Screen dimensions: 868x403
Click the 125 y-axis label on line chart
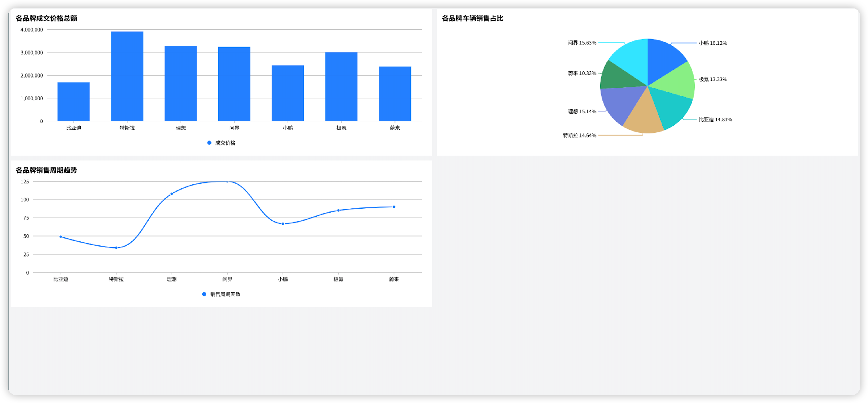tap(25, 182)
